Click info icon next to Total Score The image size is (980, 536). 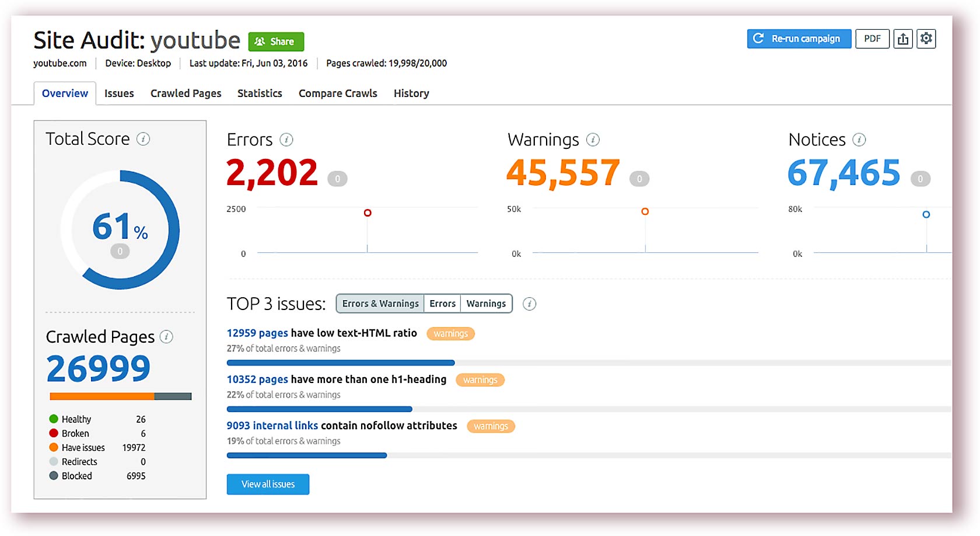point(143,139)
